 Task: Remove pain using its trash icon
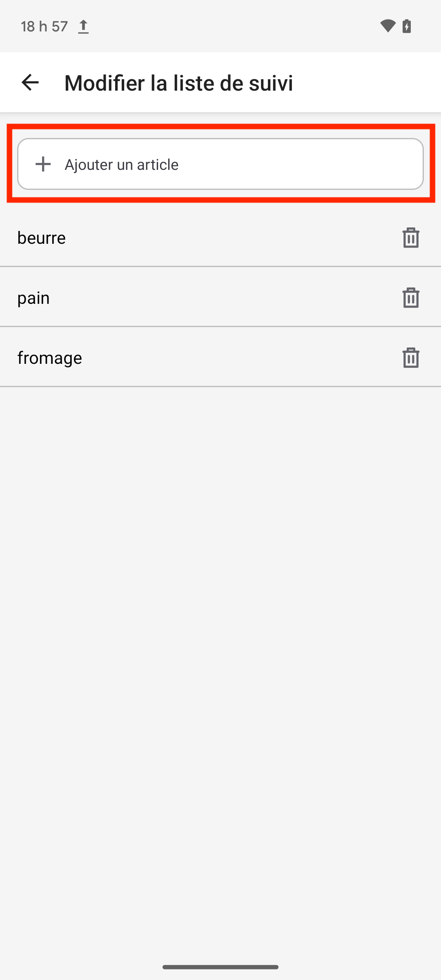tap(411, 298)
